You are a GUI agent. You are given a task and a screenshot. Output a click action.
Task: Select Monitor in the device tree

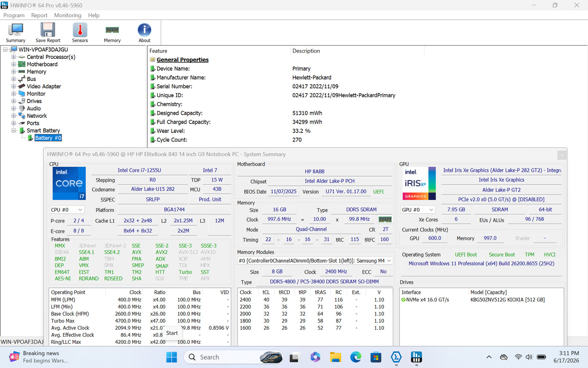pyautogui.click(x=36, y=93)
